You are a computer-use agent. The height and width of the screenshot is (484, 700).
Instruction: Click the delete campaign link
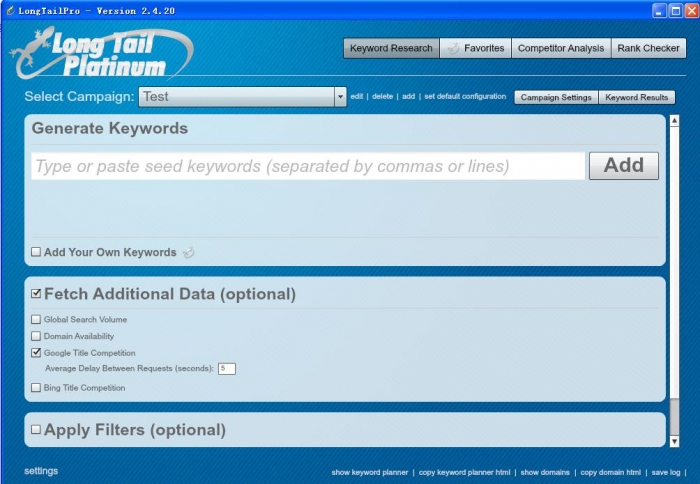pyautogui.click(x=383, y=96)
